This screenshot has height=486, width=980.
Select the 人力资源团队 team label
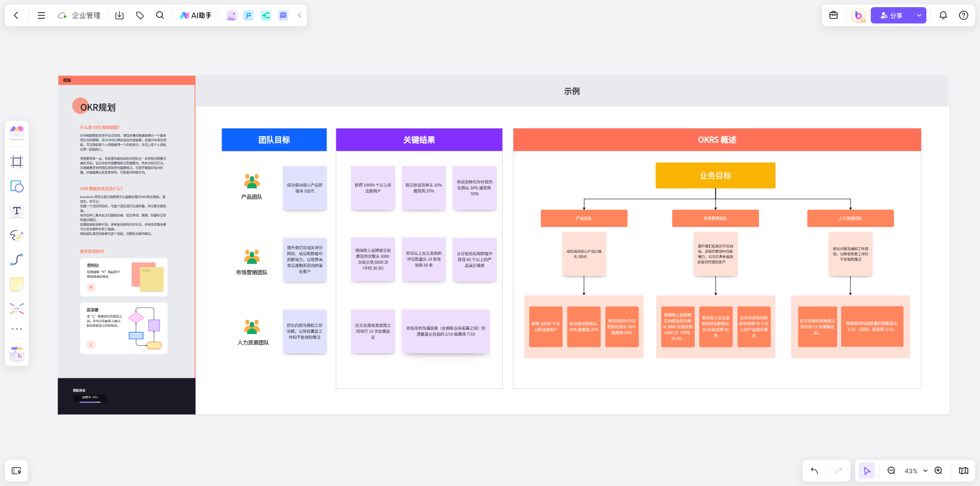[253, 343]
